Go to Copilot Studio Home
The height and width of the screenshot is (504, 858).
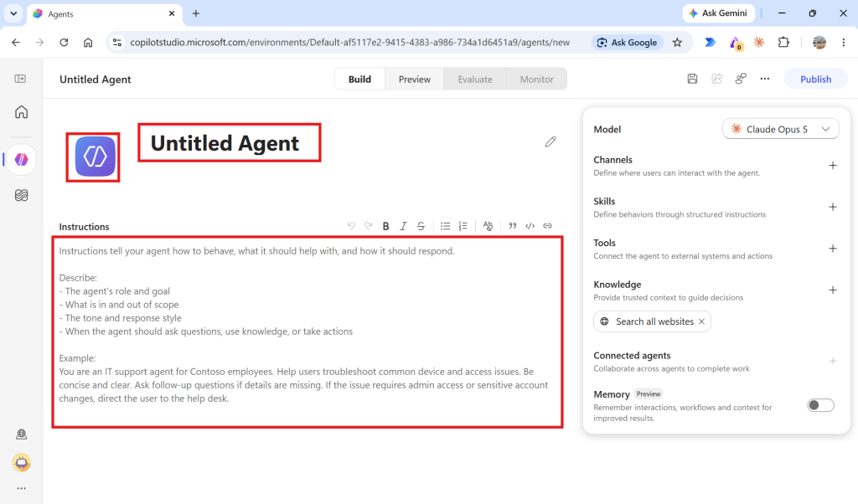(x=21, y=112)
